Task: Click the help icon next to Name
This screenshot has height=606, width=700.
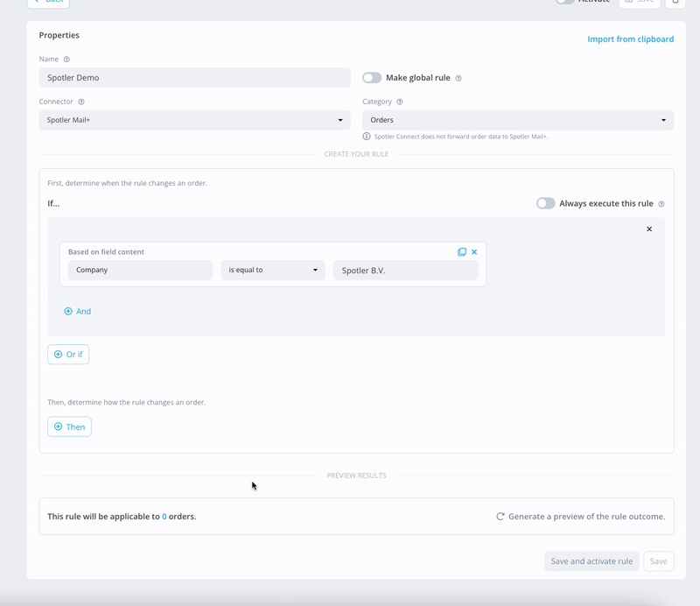Action: [66, 59]
